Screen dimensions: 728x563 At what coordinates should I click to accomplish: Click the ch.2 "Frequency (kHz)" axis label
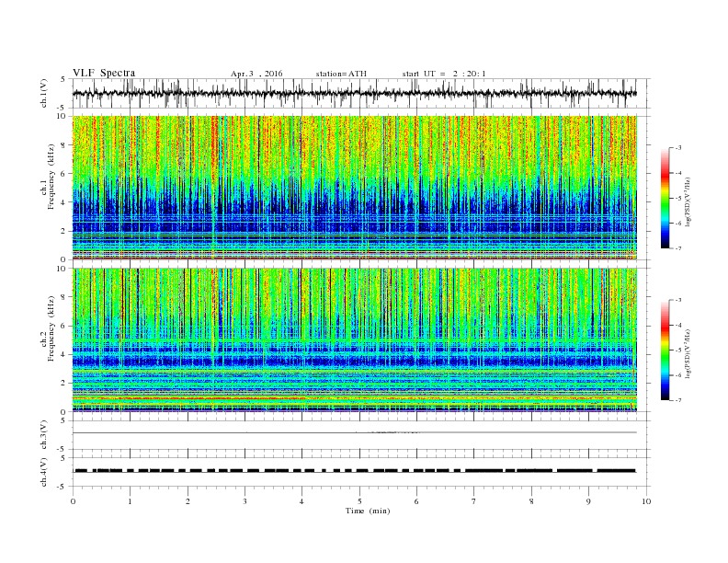coord(51,328)
